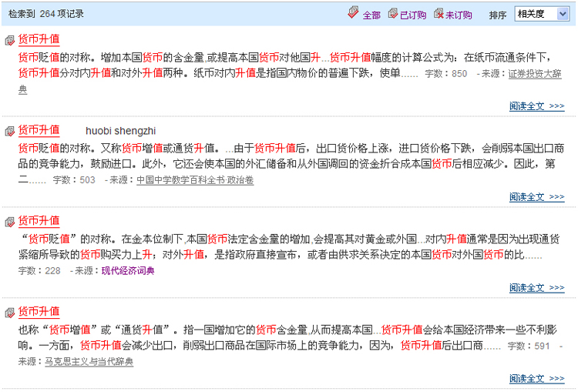578x392 pixels.
Task: Click 阅读全文 for the 591-character entry
Action: [536, 378]
